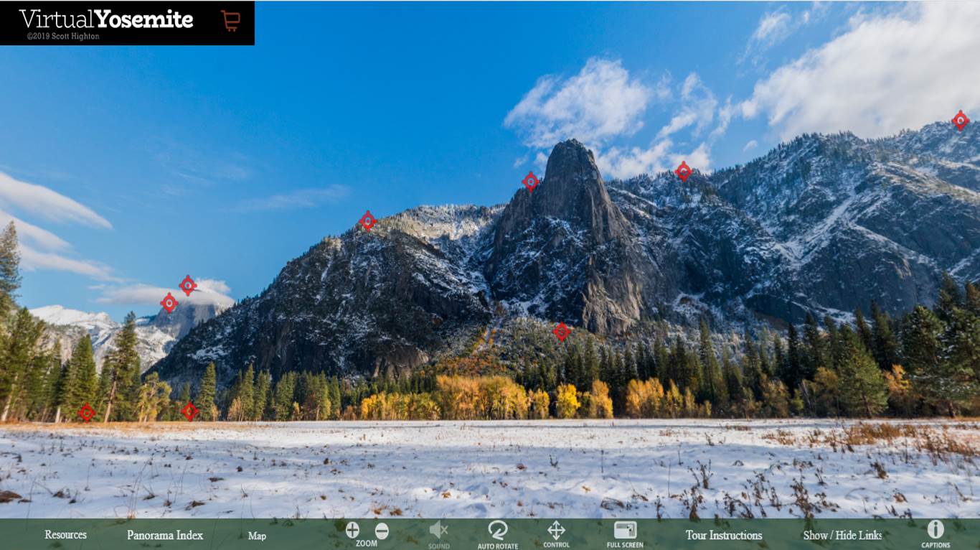Viewport: 980px width, 550px height.
Task: Open the Panorama Index list
Action: click(165, 535)
